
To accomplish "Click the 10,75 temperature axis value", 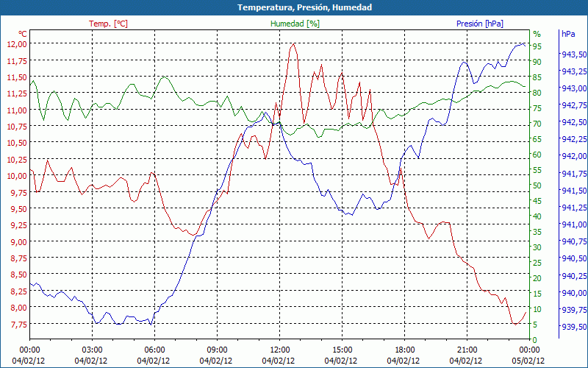I will point(17,127).
